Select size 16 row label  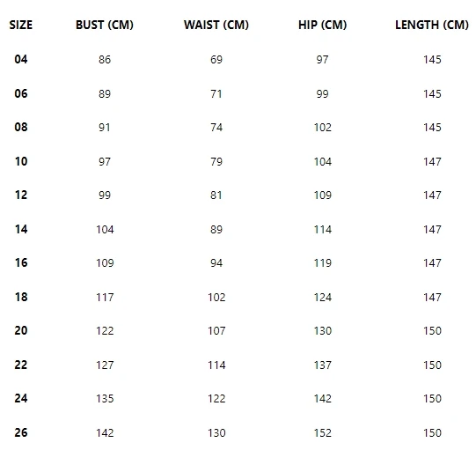coord(21,262)
